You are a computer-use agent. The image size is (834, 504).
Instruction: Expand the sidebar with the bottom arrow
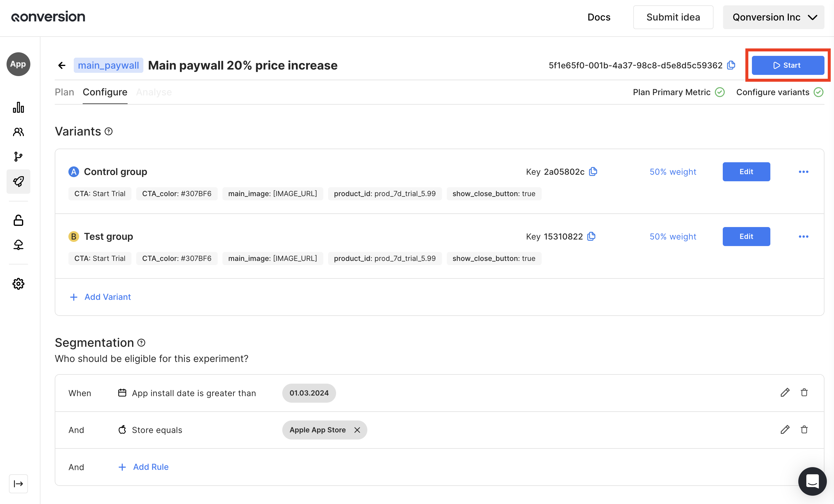pyautogui.click(x=18, y=484)
